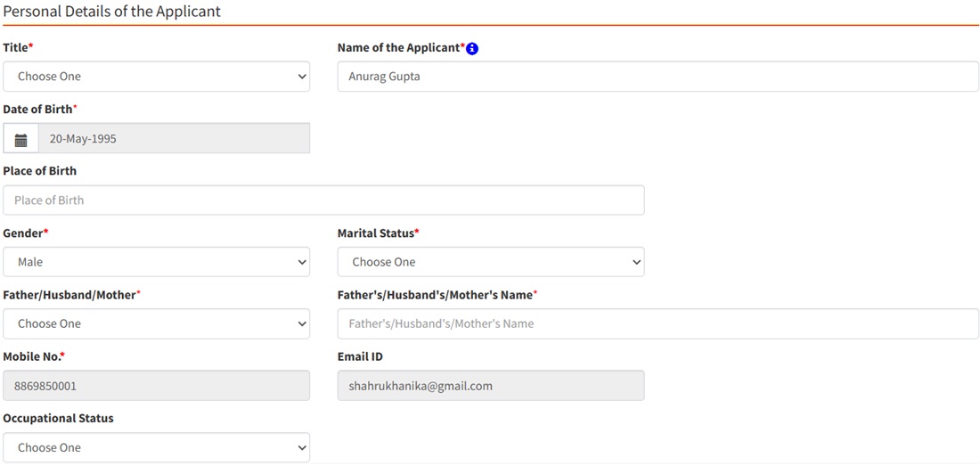Click the Mobile No. label text

[31, 356]
